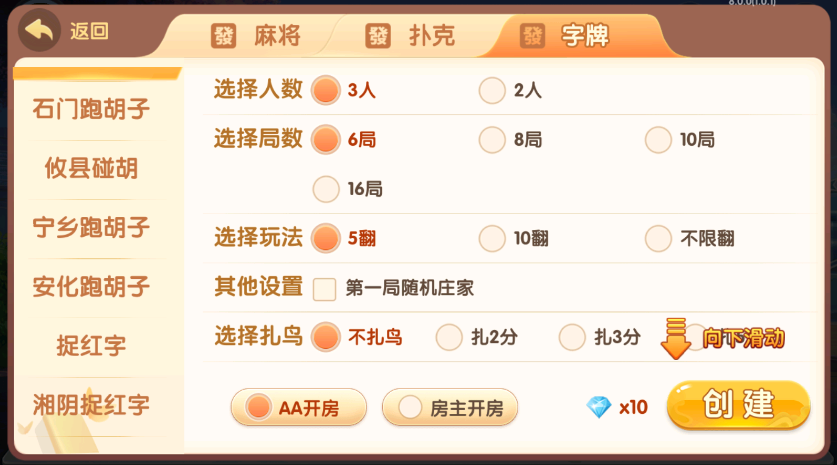This screenshot has height=465, width=837.
Task: Click the blue diamond currency icon
Action: (x=599, y=407)
